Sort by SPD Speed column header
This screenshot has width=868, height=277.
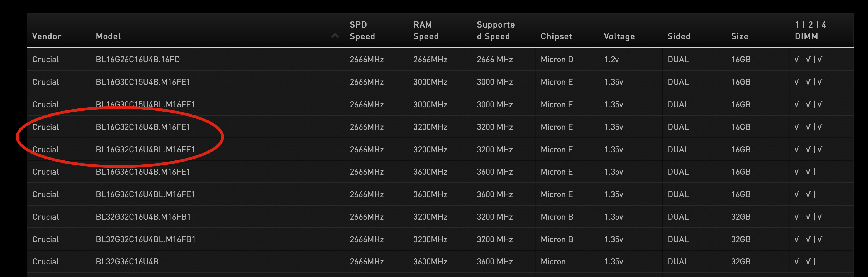coord(362,30)
